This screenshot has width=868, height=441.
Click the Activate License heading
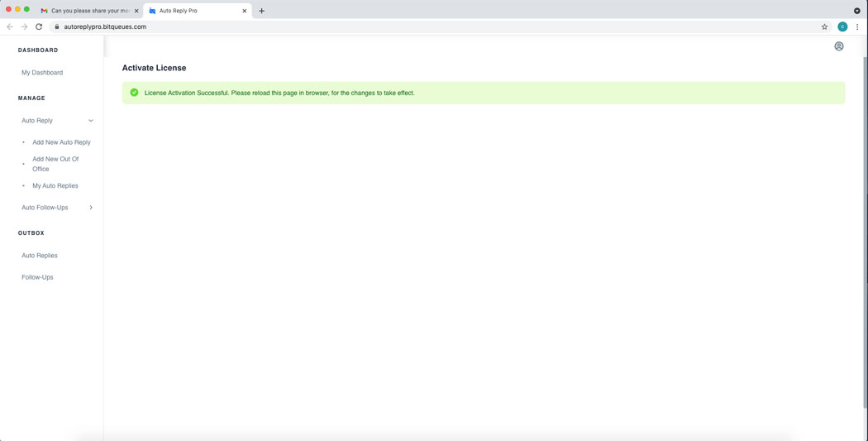tap(154, 68)
